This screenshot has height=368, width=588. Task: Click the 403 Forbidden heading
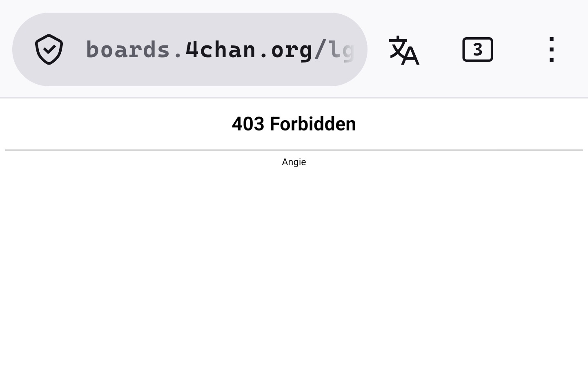294,123
